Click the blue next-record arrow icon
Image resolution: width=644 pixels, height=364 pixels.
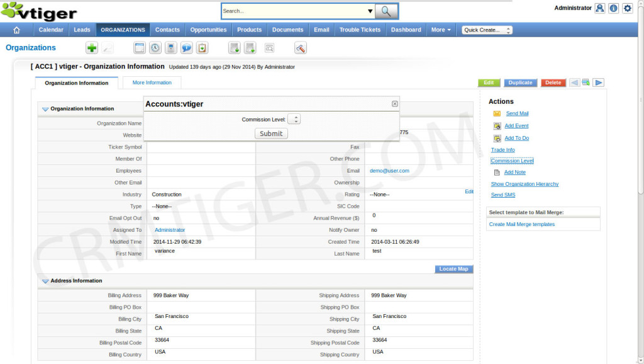tap(599, 82)
